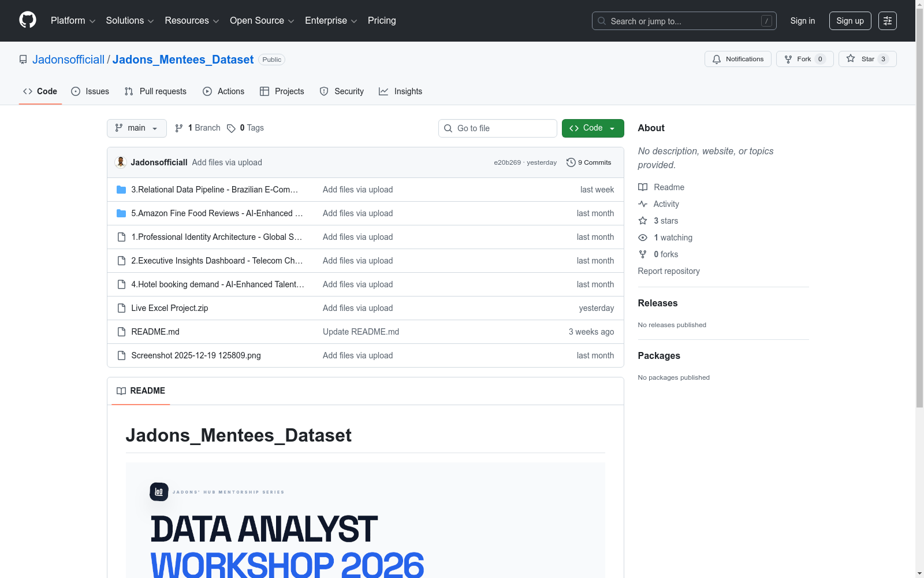Switch to the Pull requests tab
This screenshot has width=924, height=578.
pyautogui.click(x=155, y=91)
